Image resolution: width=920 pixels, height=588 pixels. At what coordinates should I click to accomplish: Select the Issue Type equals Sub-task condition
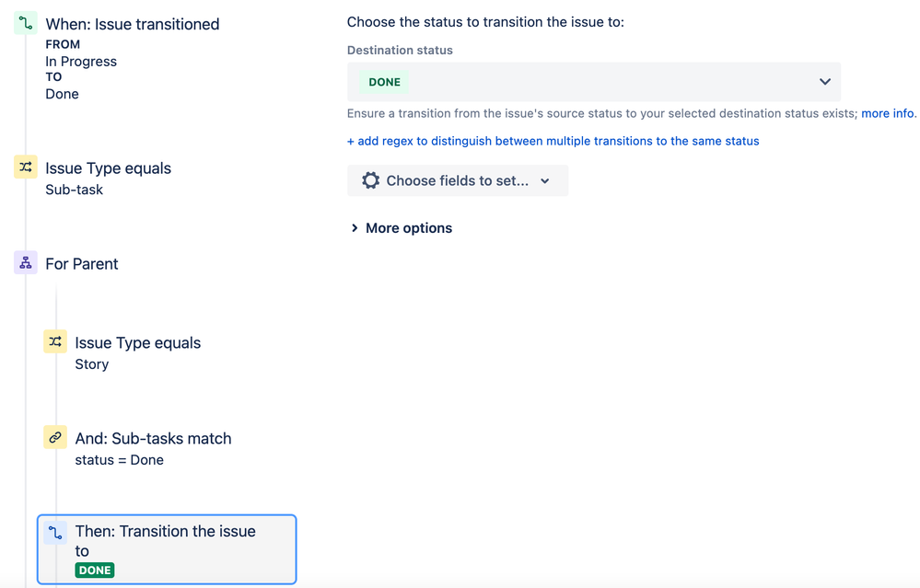point(108,168)
